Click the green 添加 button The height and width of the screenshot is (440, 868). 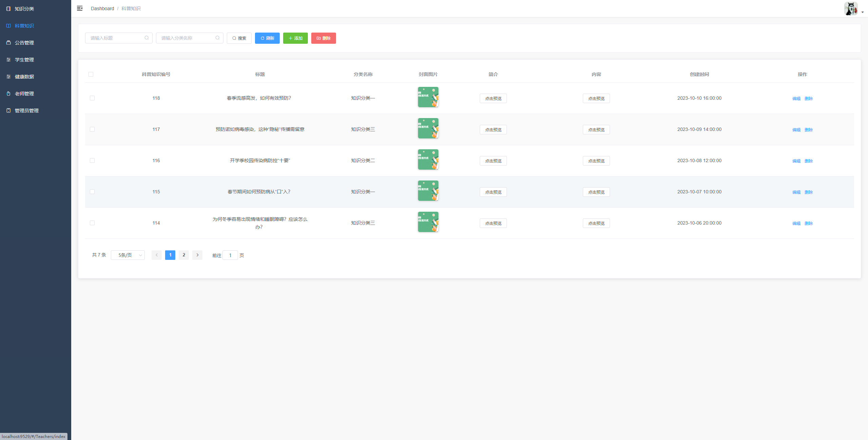click(295, 38)
